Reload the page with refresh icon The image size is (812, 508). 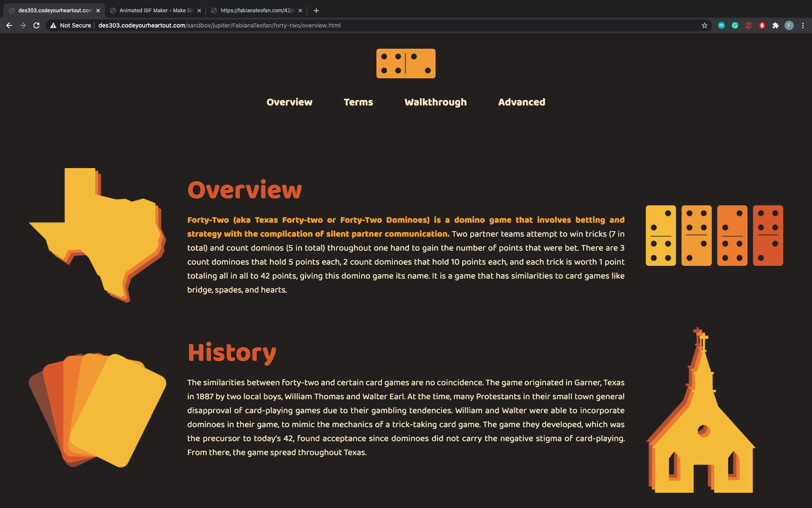point(36,25)
